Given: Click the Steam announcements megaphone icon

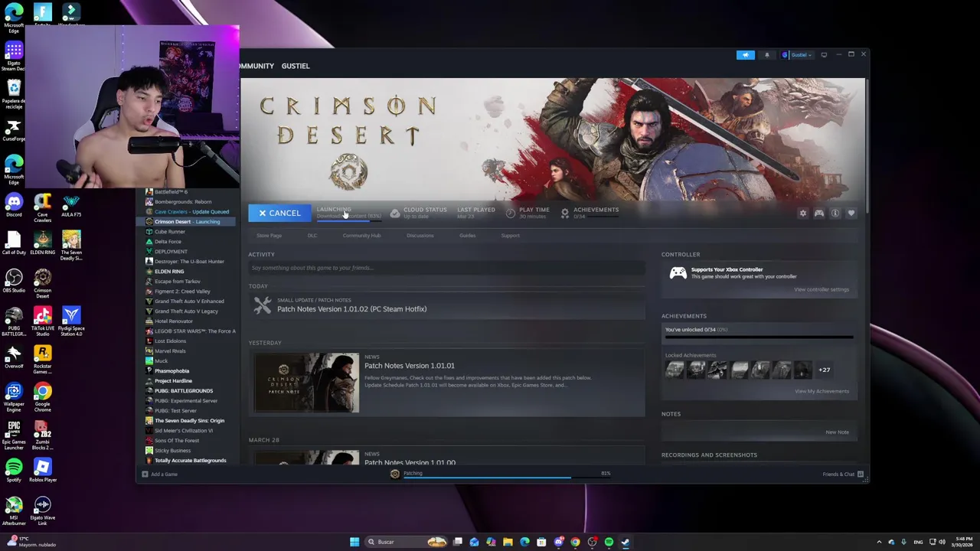Looking at the screenshot, I should (745, 55).
